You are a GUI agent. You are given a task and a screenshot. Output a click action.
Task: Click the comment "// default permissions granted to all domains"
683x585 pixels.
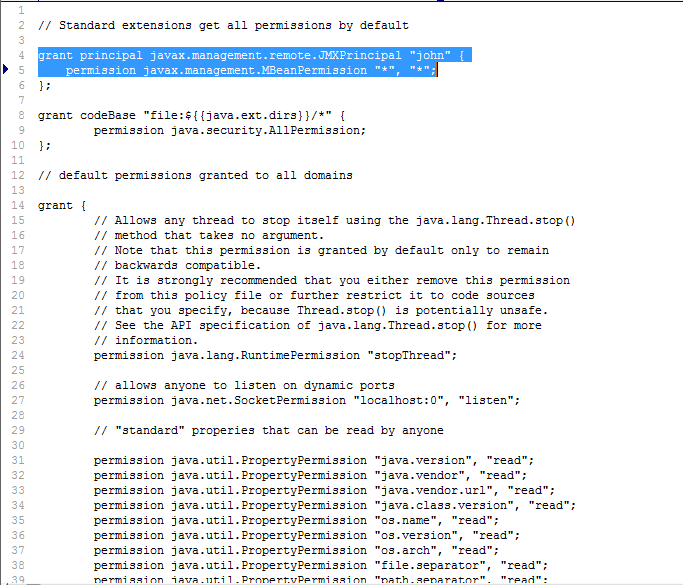(x=195, y=175)
